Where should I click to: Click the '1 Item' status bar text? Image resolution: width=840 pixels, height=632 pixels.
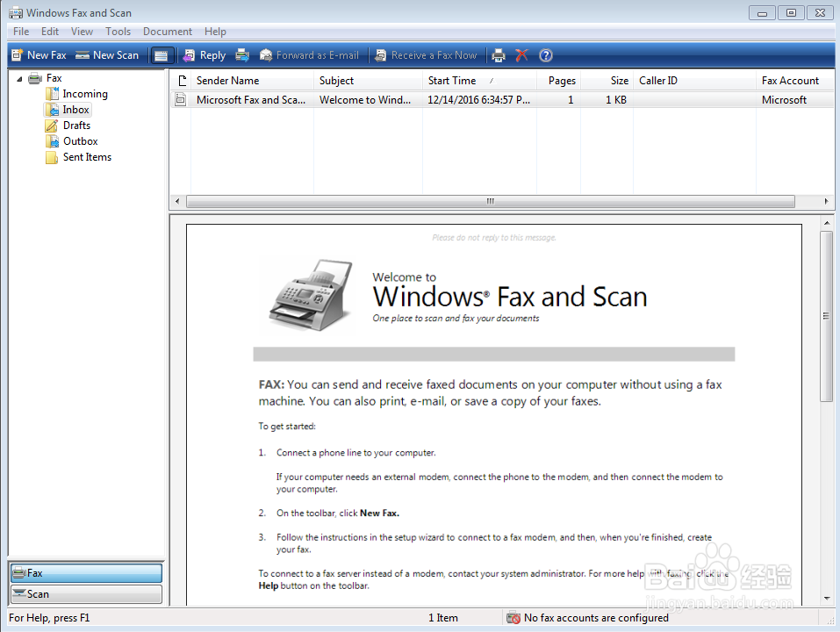point(443,618)
